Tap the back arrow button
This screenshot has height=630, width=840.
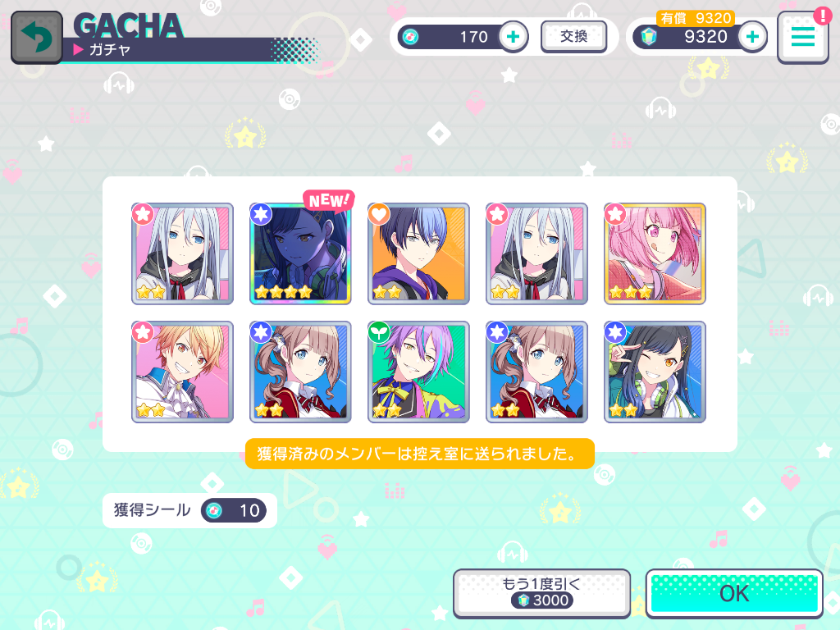37,38
